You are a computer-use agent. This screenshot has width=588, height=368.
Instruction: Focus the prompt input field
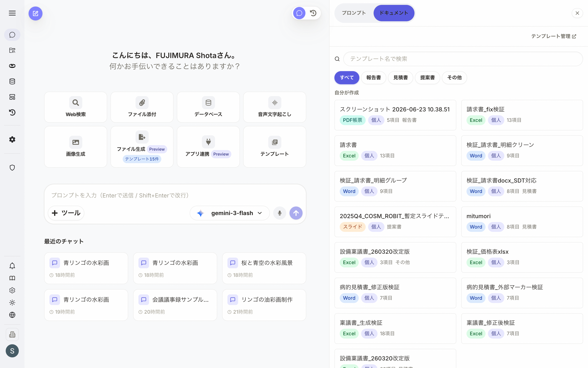(x=175, y=195)
